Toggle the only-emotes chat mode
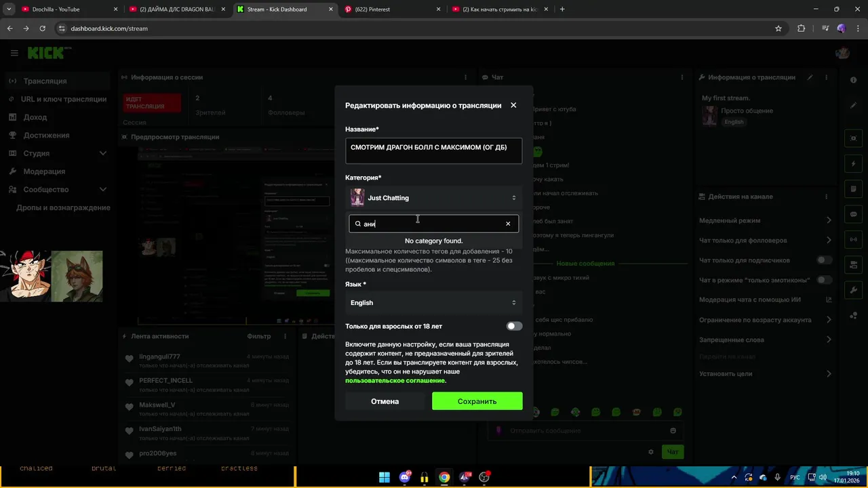Screen dimensions: 868x488 (x=824, y=280)
